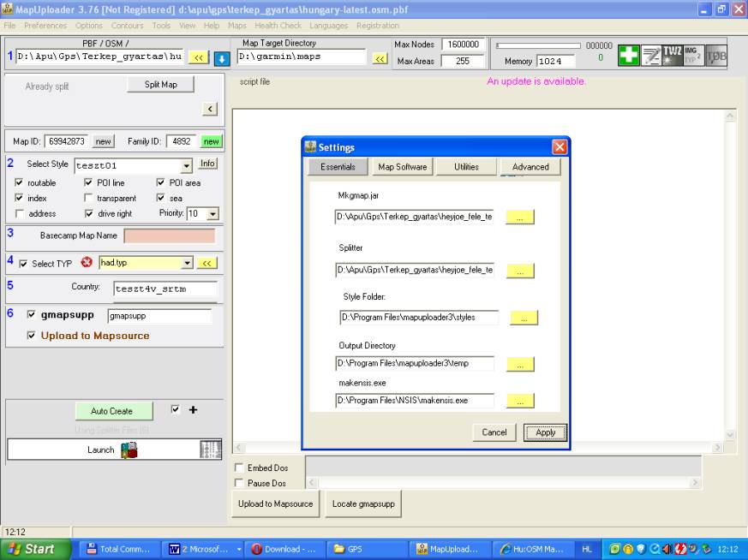Image resolution: width=748 pixels, height=560 pixels.
Task: Click the IMG TYP icon
Action: 693,56
